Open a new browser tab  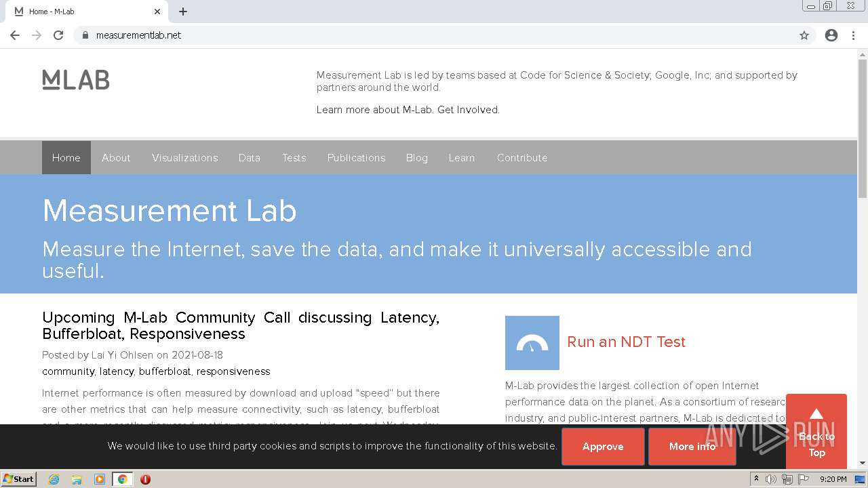pos(183,12)
